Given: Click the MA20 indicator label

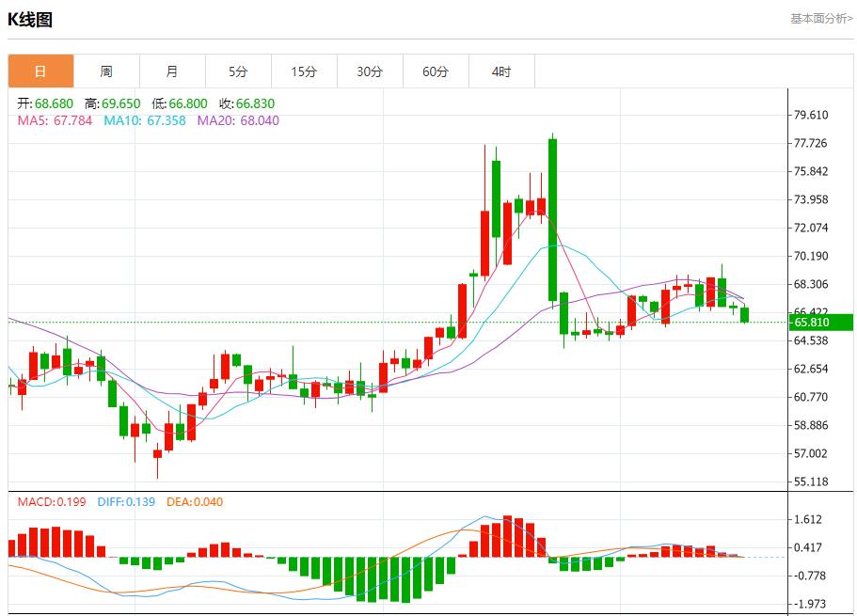Looking at the screenshot, I should [x=237, y=120].
